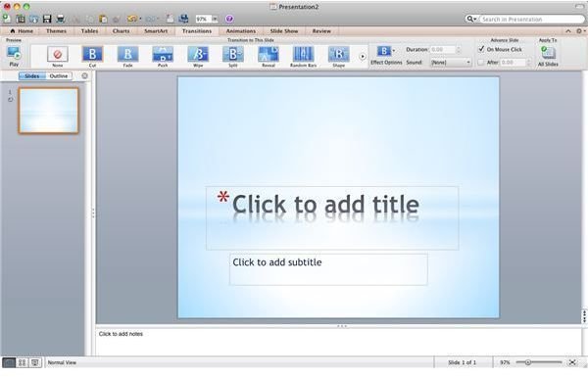Click the purple Help icon
The image size is (588, 377).
[229, 19]
